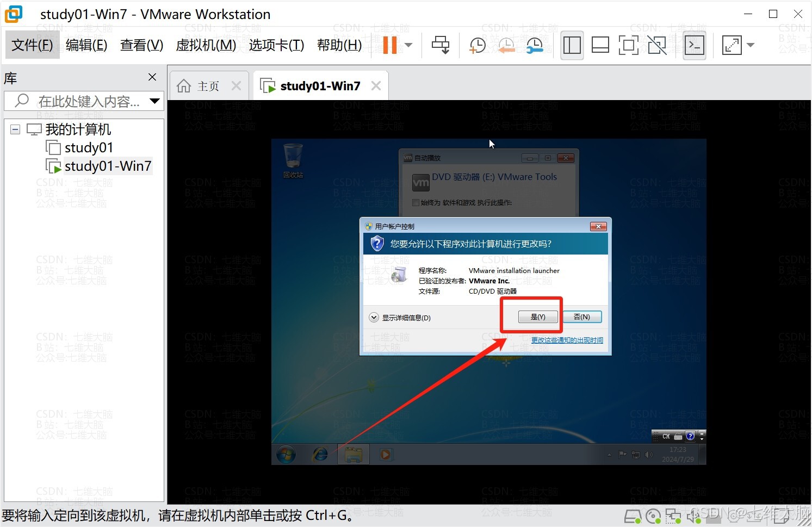The height and width of the screenshot is (527, 812).
Task: Click the language bar help icon
Action: click(x=690, y=436)
